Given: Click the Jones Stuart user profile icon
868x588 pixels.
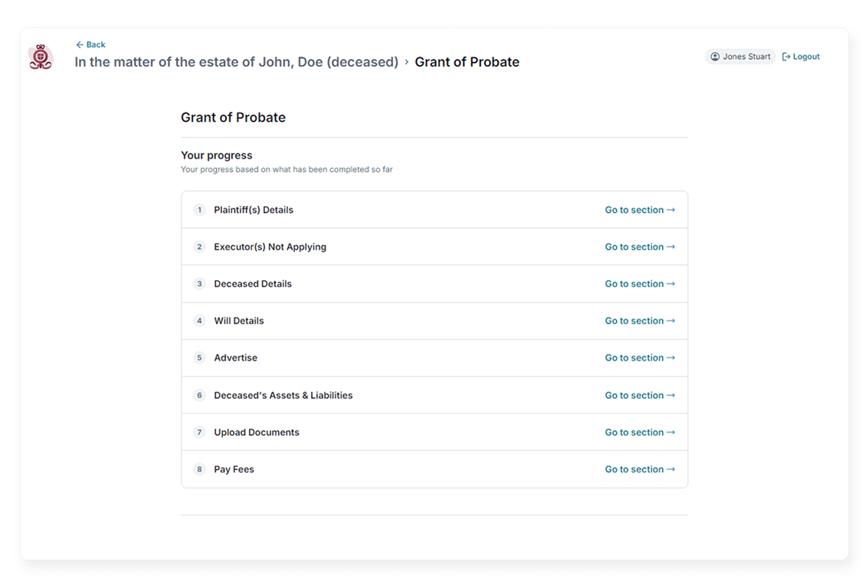Looking at the screenshot, I should [x=716, y=57].
